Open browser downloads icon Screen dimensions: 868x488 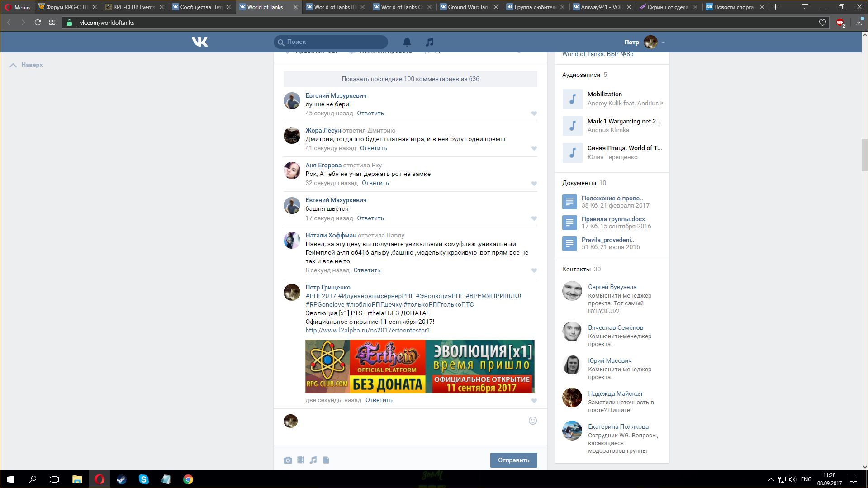pyautogui.click(x=859, y=23)
